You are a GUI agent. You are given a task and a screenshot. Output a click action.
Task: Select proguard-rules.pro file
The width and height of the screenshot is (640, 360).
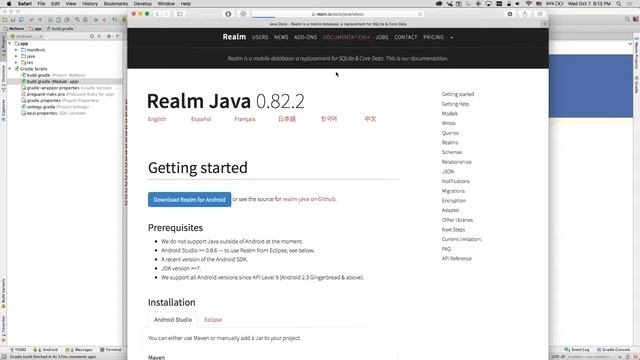(x=68, y=94)
